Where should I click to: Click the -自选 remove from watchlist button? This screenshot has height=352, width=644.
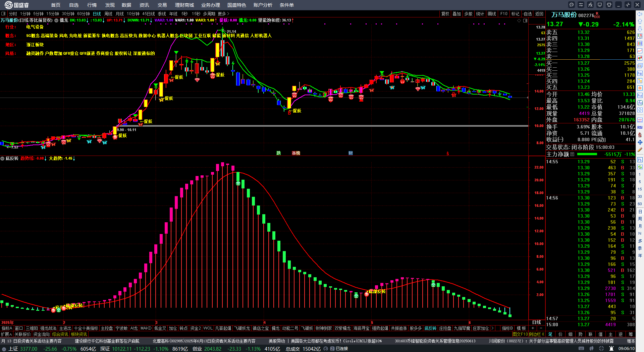527,14
